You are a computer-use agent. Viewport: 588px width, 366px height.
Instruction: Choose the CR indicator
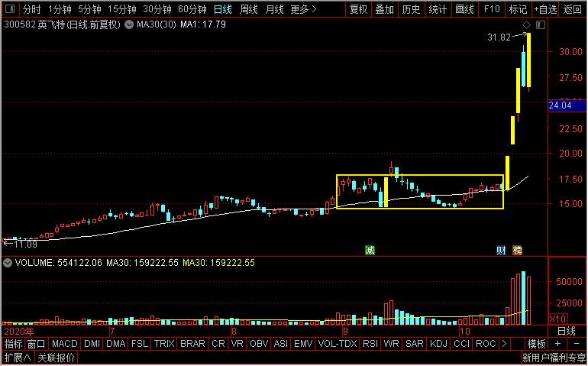point(218,344)
